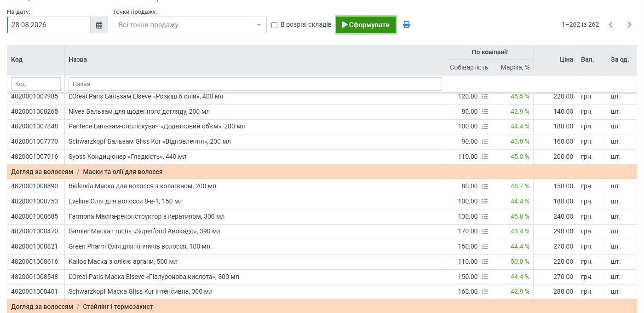The height and width of the screenshot is (313, 644).
Task: Open cost details icon for Green Pharm Олія
Action: click(x=484, y=247)
